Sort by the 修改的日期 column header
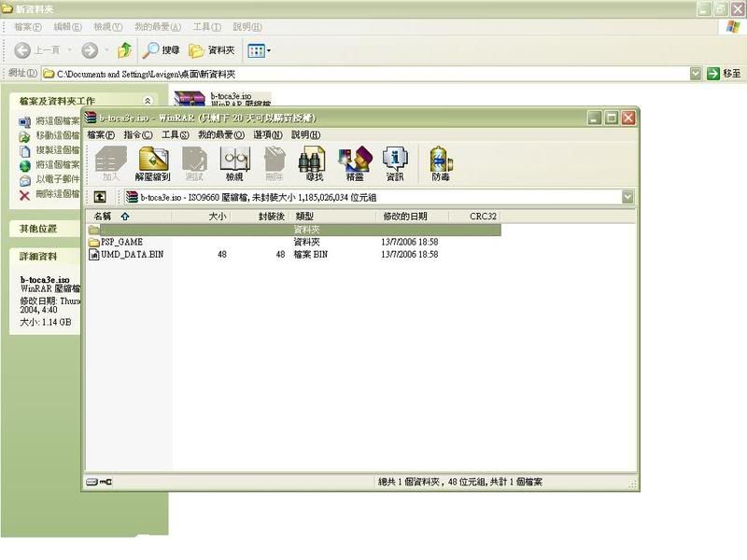747x560 pixels. 405,216
